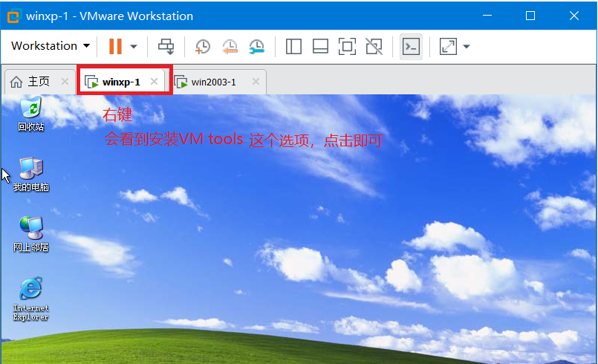Revert the VM to its last snapshot
The width and height of the screenshot is (598, 364).
click(230, 47)
